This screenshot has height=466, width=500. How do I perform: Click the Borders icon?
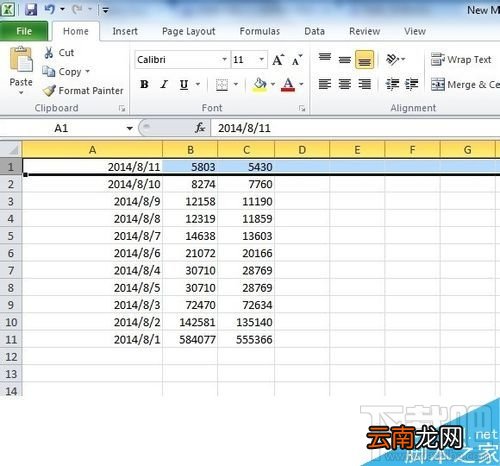point(222,85)
